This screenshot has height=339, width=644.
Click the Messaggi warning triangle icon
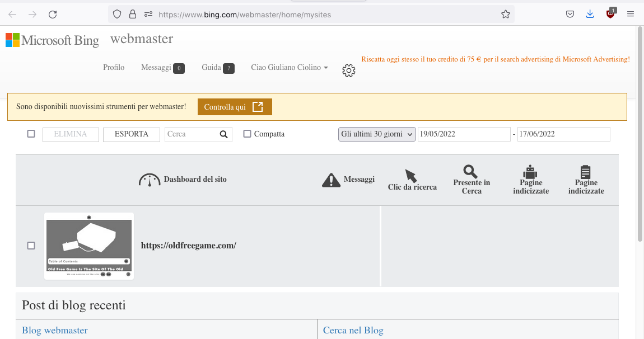coord(332,180)
